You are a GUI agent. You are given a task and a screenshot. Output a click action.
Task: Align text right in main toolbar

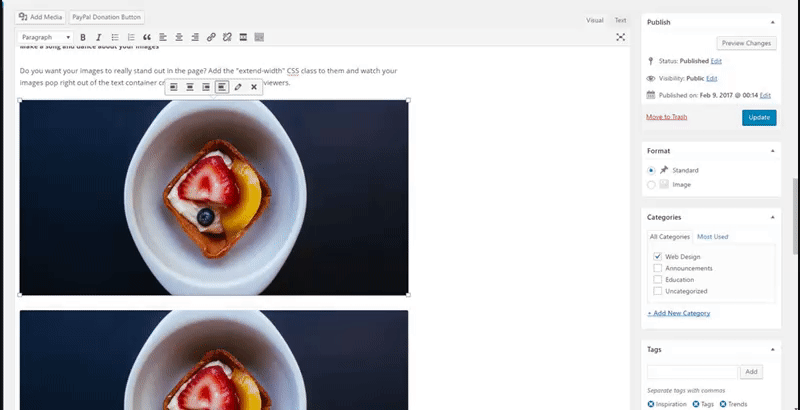click(x=195, y=37)
